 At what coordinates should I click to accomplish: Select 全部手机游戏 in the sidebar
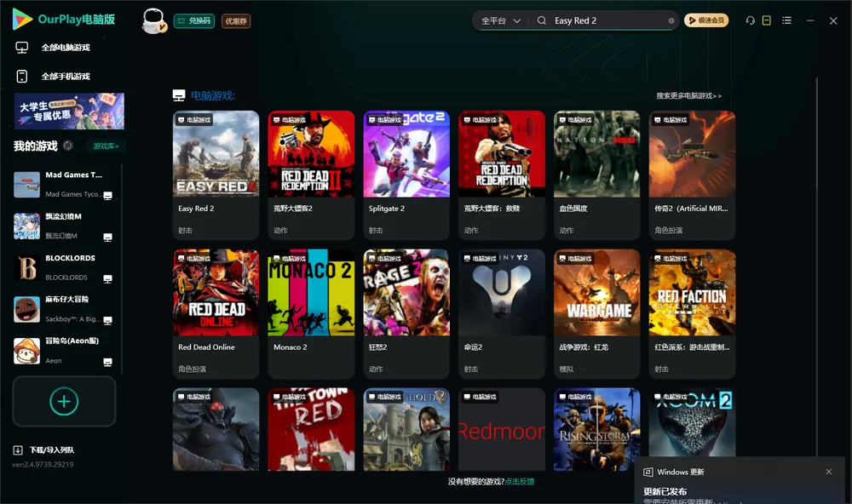53,76
